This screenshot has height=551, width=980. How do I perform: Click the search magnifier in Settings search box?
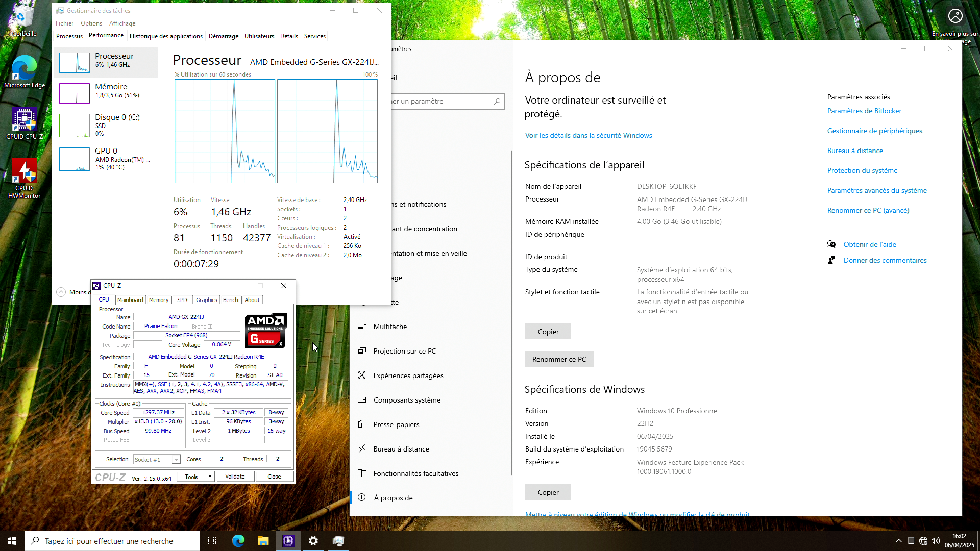(497, 102)
